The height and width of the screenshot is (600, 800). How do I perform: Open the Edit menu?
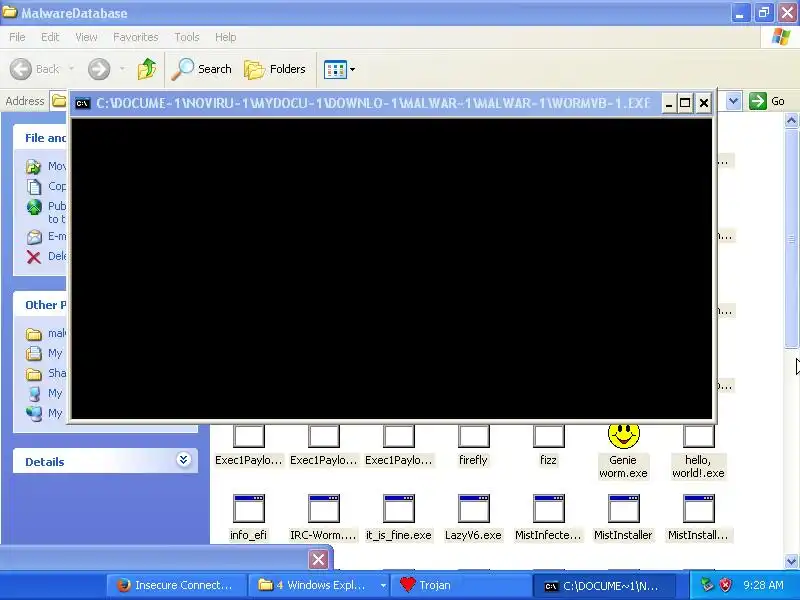point(50,37)
